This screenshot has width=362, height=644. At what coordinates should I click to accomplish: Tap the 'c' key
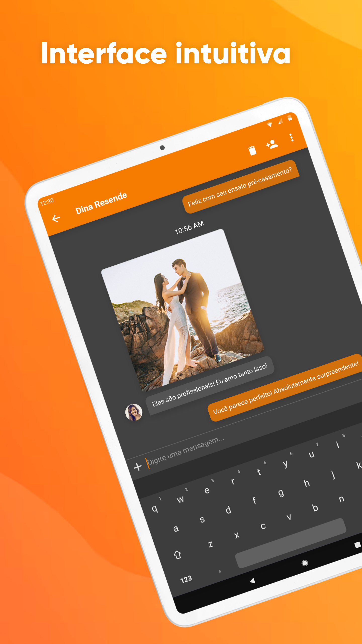[x=263, y=526]
